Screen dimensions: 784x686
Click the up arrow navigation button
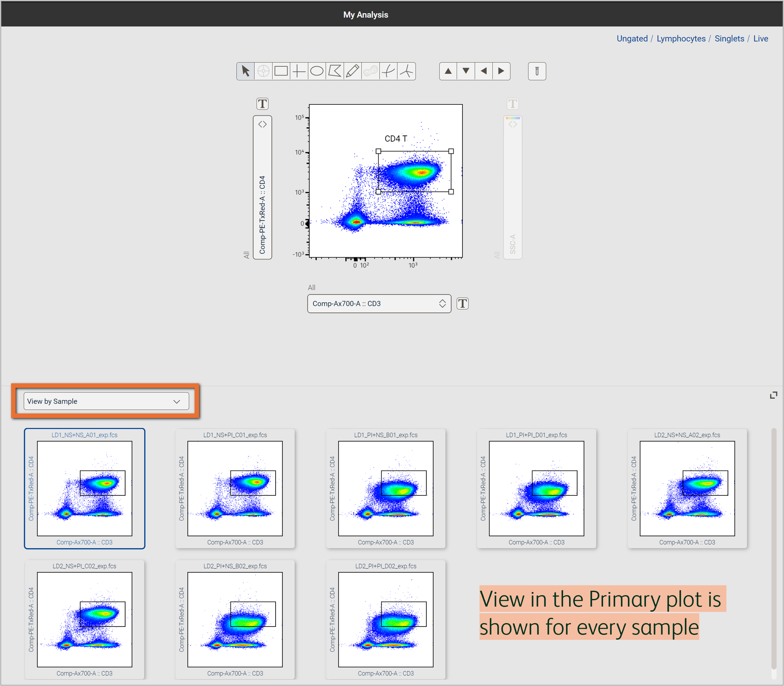pyautogui.click(x=448, y=71)
